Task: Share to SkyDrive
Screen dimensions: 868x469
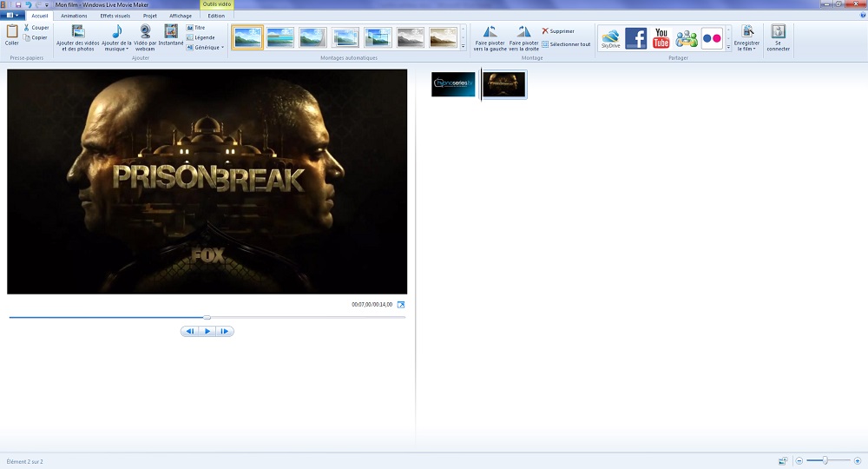Action: (610, 38)
